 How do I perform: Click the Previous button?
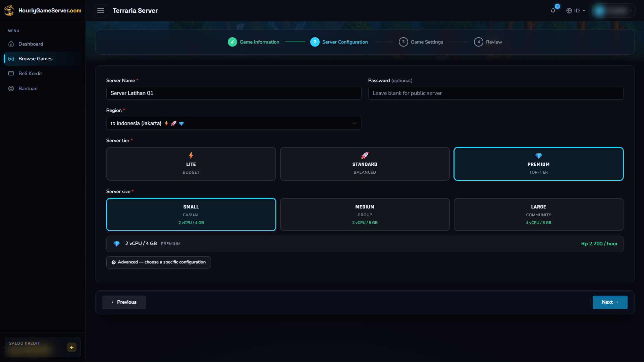(x=124, y=302)
